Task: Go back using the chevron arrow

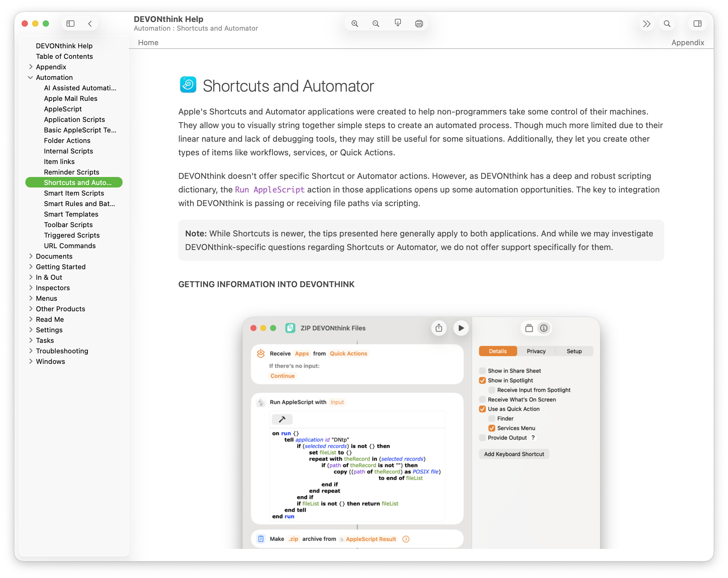Action: tap(90, 24)
